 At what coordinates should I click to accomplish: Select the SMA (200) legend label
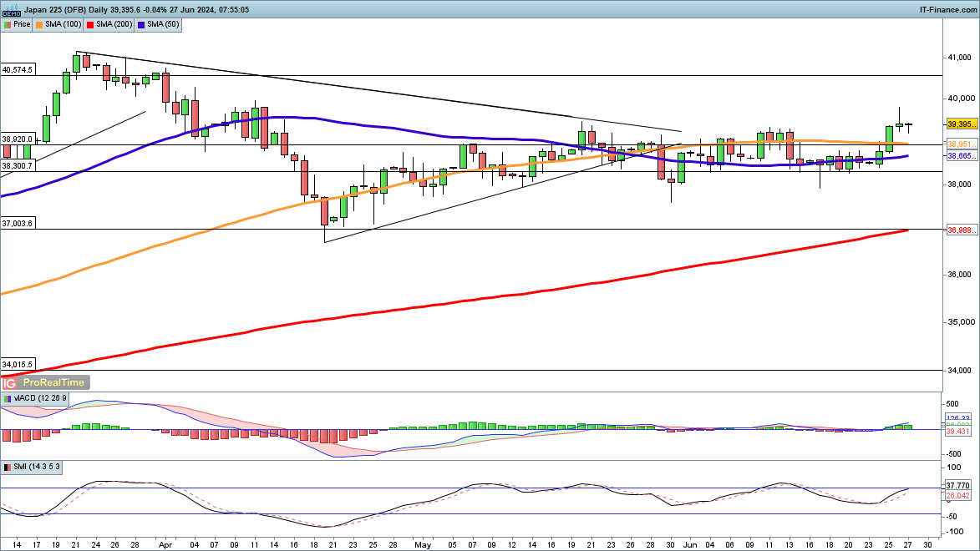[113, 25]
